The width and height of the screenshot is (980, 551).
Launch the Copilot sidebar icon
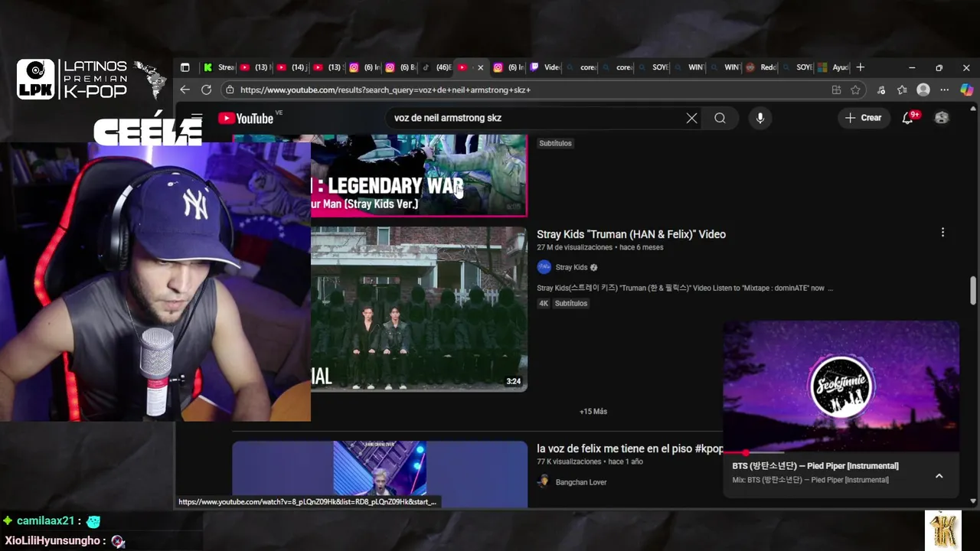(966, 90)
